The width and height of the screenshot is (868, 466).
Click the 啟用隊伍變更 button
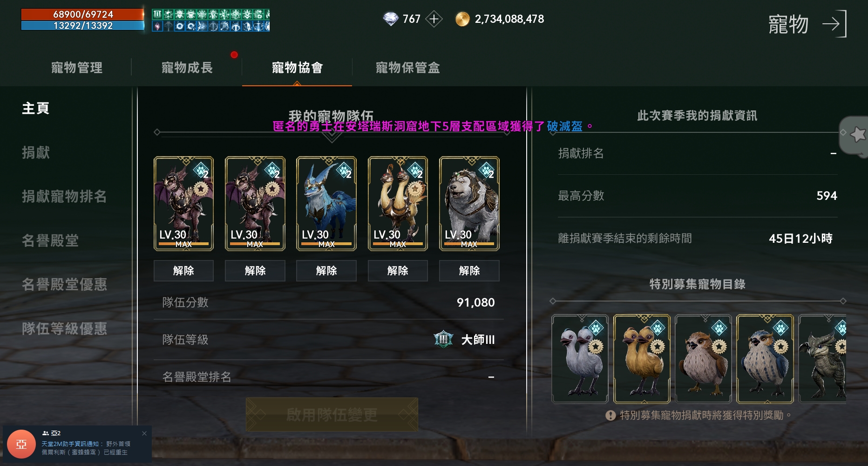(x=332, y=414)
